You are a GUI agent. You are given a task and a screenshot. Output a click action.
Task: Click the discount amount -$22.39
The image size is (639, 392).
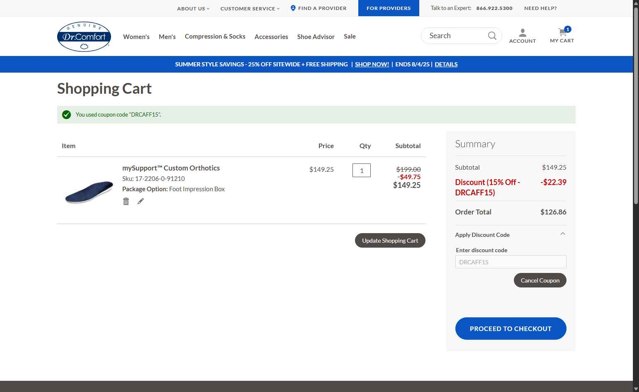pos(553,182)
